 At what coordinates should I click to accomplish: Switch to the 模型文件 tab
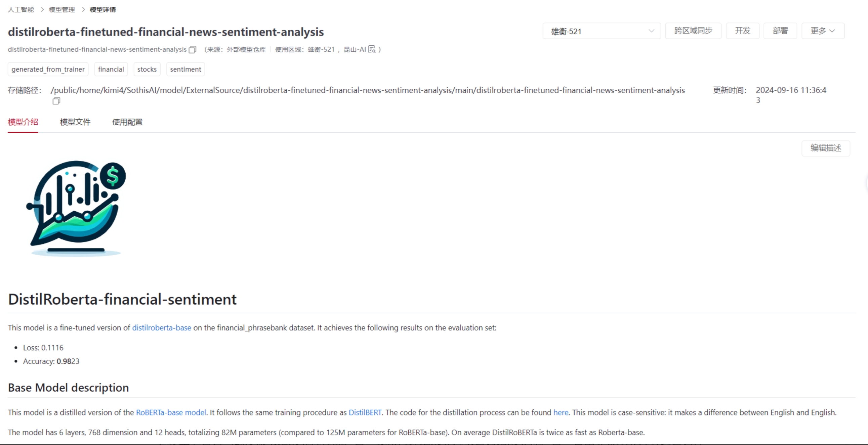[x=75, y=122]
